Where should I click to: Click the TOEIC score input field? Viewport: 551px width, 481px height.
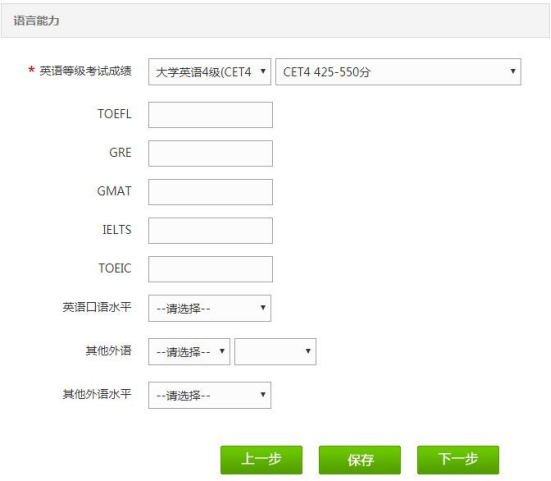pyautogui.click(x=210, y=269)
